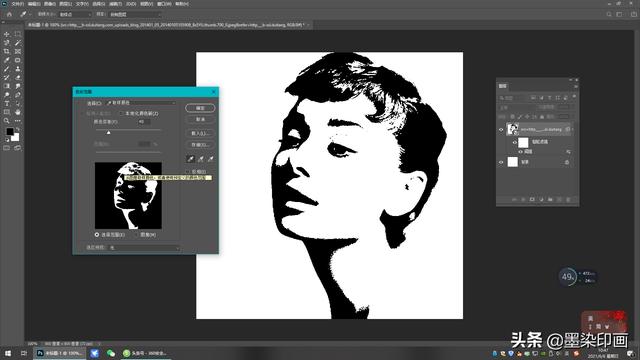Select the Eyedropper tool in toolbox
The width and height of the screenshot is (640, 360).
tap(7, 60)
